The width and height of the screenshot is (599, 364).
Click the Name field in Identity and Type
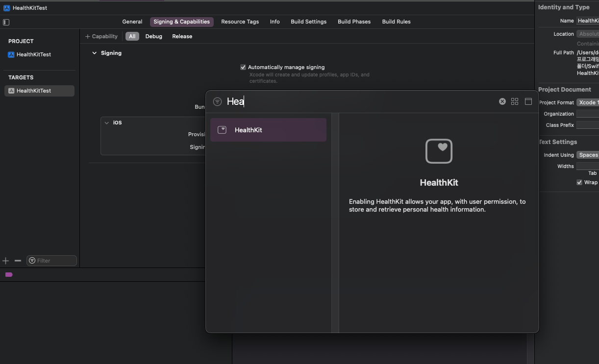(588, 21)
